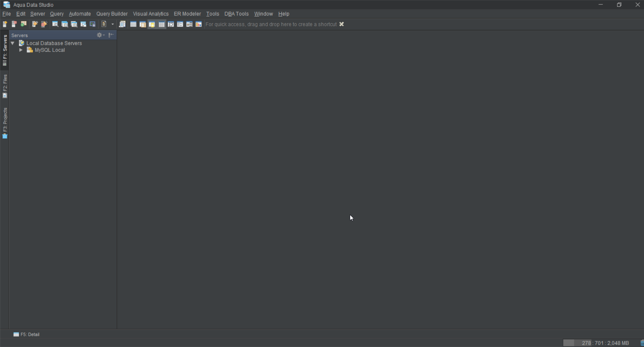This screenshot has width=644, height=347.
Task: Toggle the highlighted yellow panel layout icon
Action: (x=152, y=24)
